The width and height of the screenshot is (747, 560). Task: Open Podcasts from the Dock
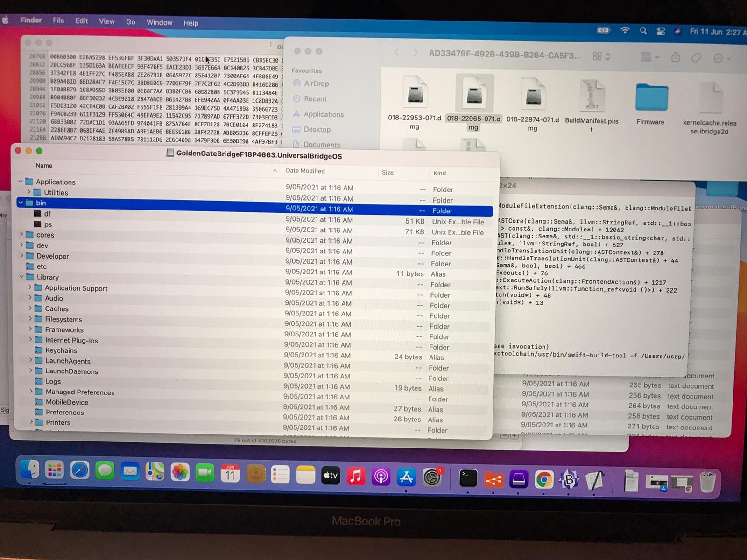point(381,476)
